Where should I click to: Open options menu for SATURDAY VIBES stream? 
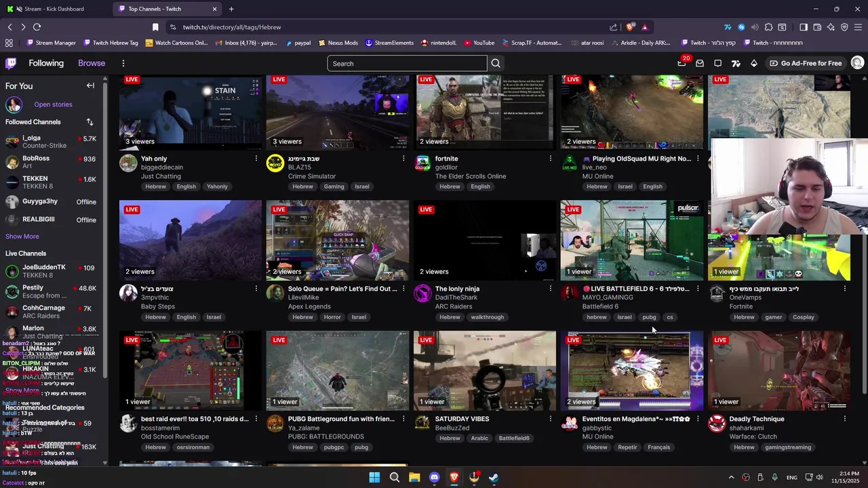click(550, 419)
